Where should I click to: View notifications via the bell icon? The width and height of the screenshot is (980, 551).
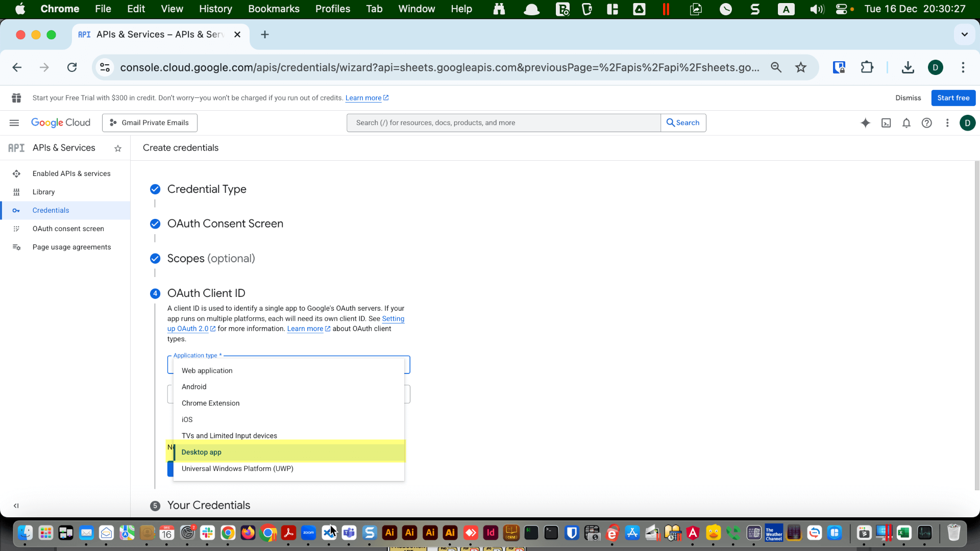(x=906, y=122)
